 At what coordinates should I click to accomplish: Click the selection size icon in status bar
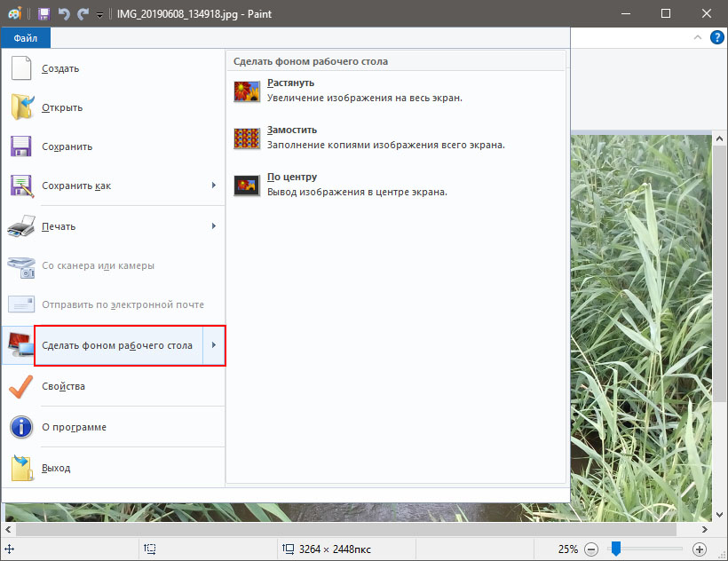click(x=149, y=549)
